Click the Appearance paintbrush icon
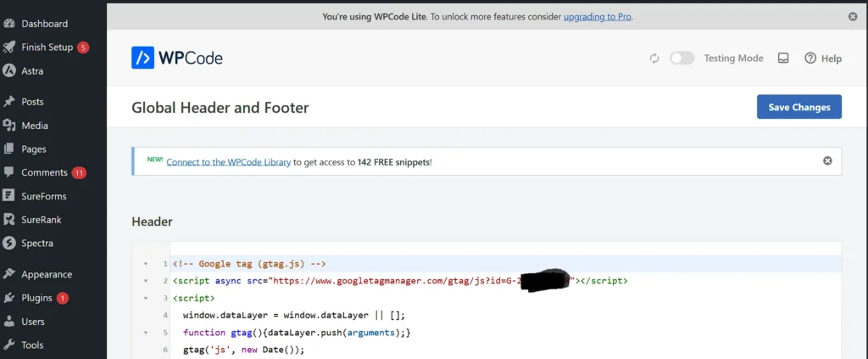This screenshot has height=359, width=868. point(8,274)
